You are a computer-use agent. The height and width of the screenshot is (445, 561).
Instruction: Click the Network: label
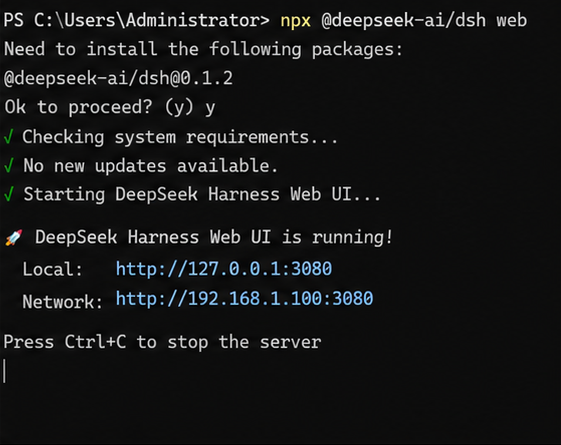pyautogui.click(x=63, y=302)
